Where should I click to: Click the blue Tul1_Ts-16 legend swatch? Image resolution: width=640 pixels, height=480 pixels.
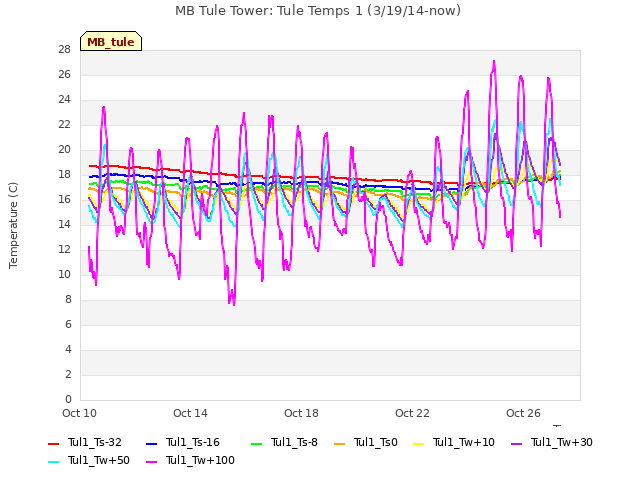click(x=151, y=443)
